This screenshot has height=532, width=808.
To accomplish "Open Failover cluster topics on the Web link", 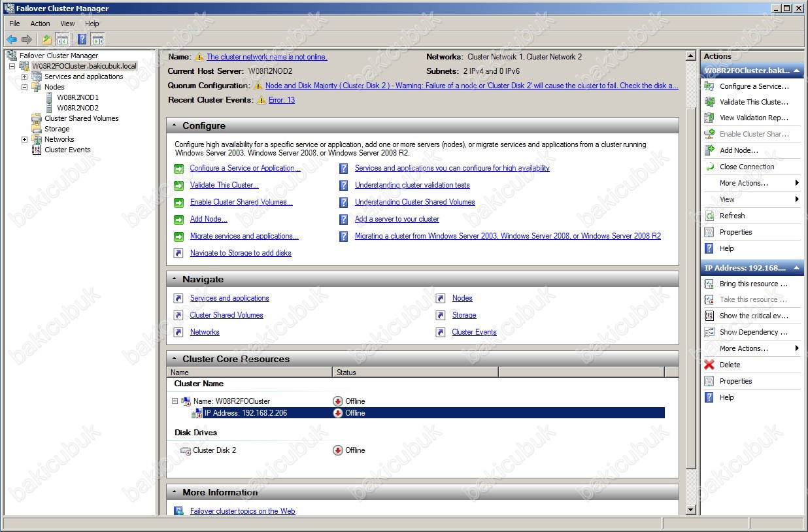I will click(243, 511).
